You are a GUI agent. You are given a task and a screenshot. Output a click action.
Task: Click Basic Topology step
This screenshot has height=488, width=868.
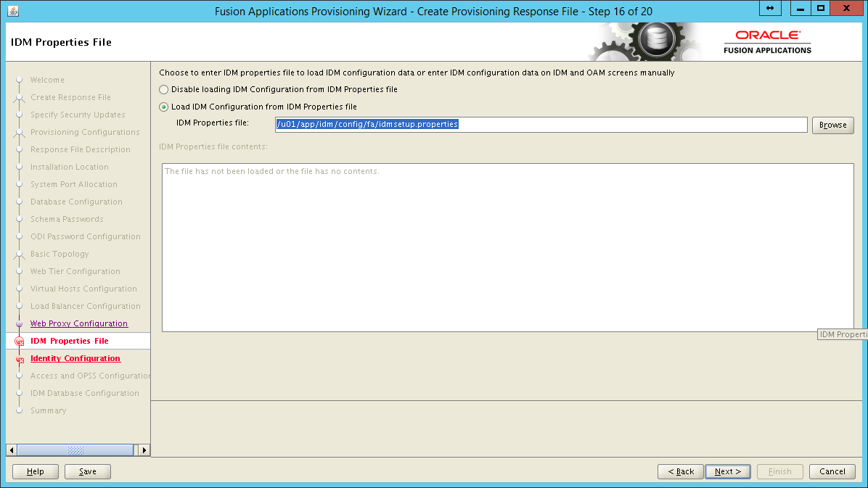click(60, 254)
